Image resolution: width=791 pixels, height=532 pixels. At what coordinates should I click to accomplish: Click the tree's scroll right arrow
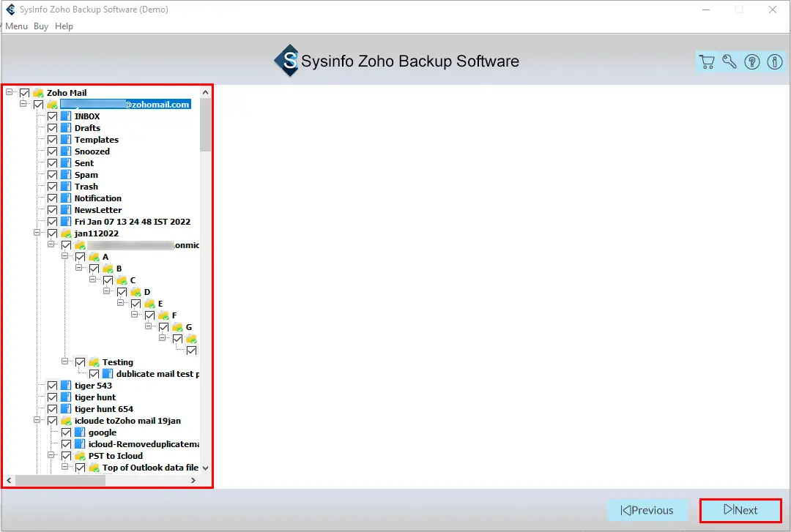pos(193,481)
